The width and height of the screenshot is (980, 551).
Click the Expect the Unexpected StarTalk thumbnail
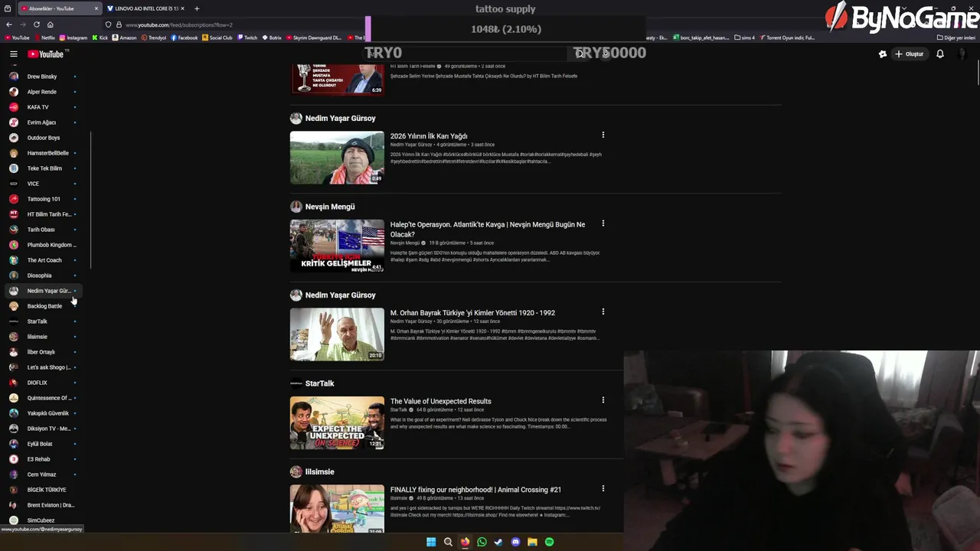[x=337, y=422]
